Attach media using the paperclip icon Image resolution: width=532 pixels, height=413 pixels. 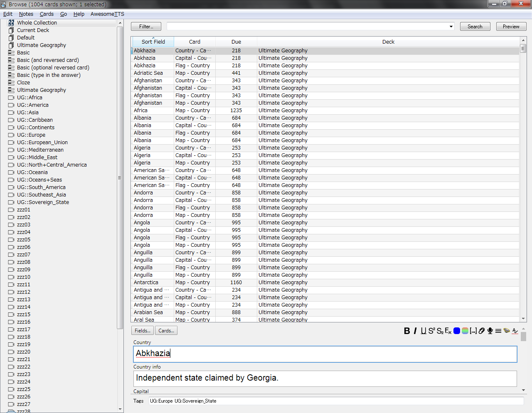[x=481, y=331]
